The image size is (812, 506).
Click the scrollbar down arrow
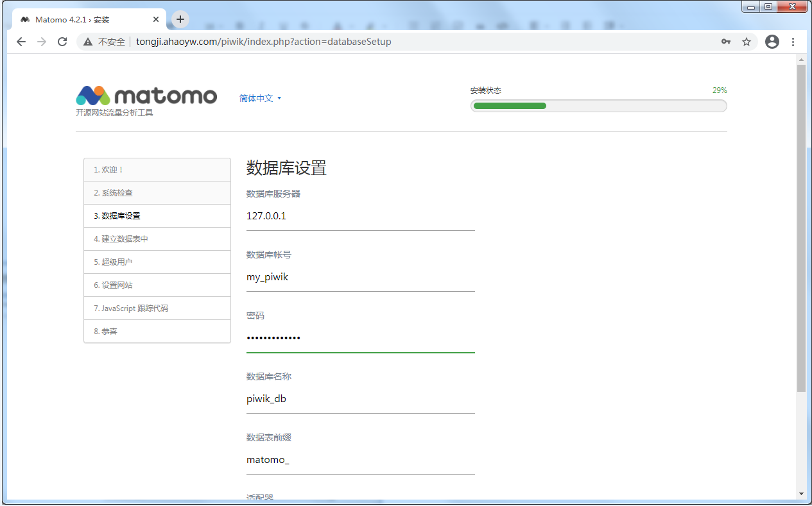point(800,493)
